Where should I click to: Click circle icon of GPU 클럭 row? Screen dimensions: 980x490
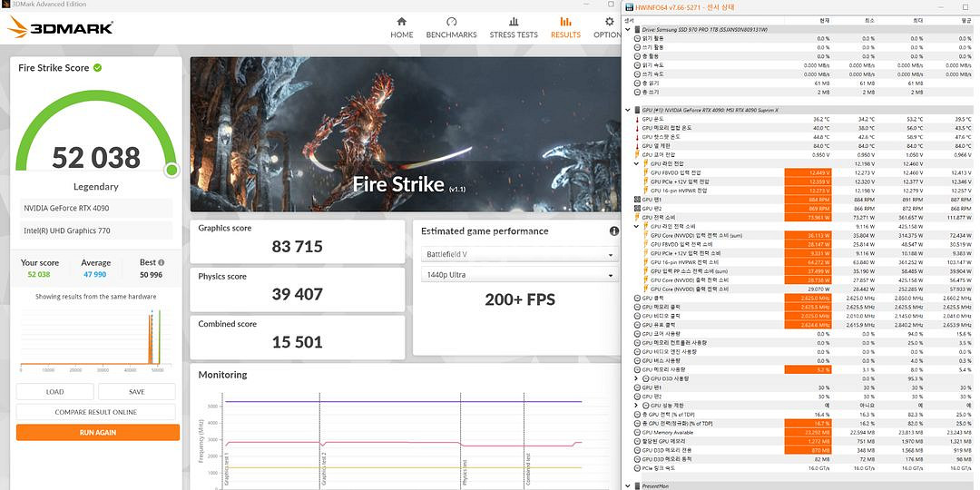pyautogui.click(x=637, y=299)
